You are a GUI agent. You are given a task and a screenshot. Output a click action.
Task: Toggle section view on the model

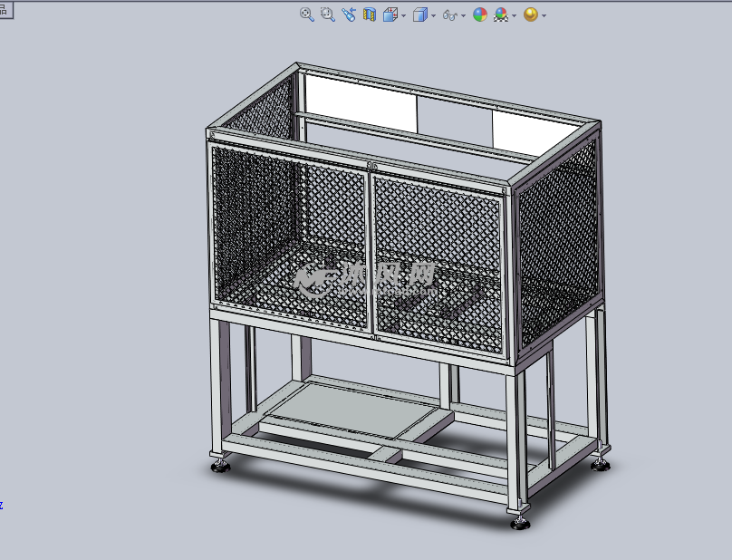(x=368, y=13)
